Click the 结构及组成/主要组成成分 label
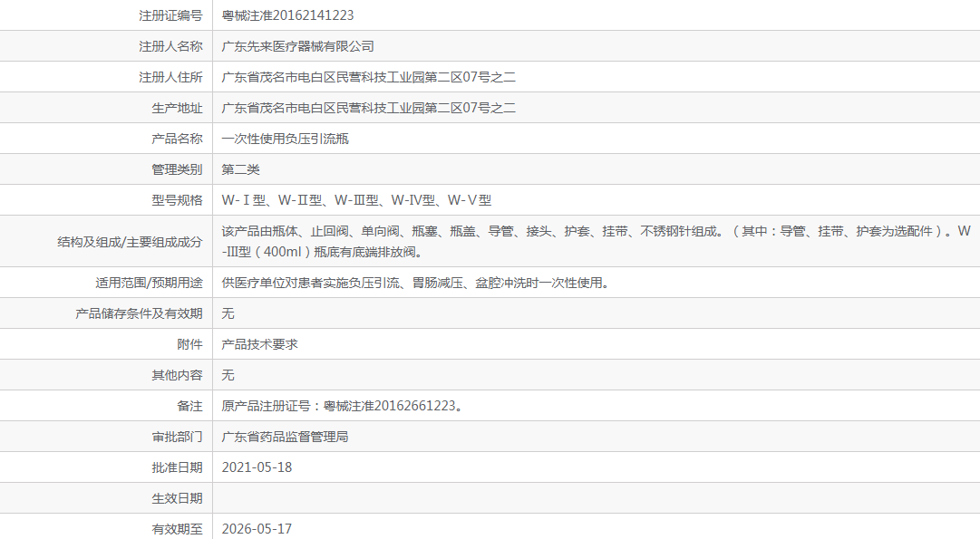Viewport: 980px width, 539px height. point(130,242)
